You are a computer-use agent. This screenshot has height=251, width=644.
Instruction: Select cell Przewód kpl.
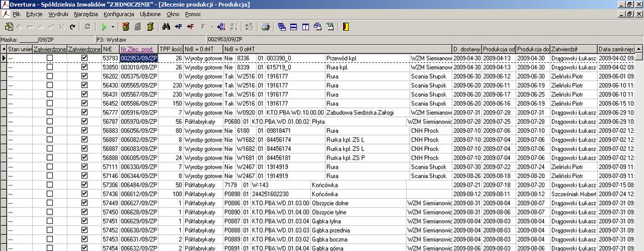[x=367, y=59]
